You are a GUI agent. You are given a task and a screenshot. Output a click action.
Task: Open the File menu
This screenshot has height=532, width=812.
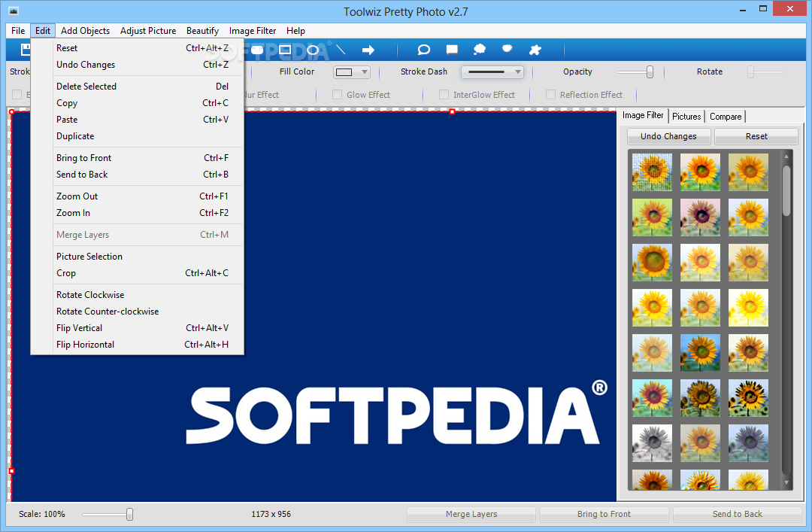click(x=18, y=31)
